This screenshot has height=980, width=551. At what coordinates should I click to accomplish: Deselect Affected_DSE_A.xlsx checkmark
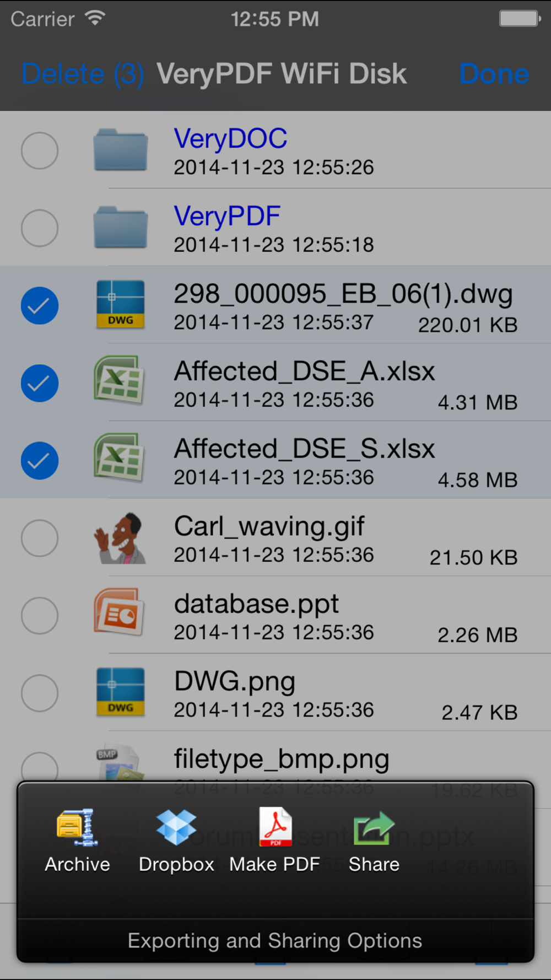click(x=40, y=383)
